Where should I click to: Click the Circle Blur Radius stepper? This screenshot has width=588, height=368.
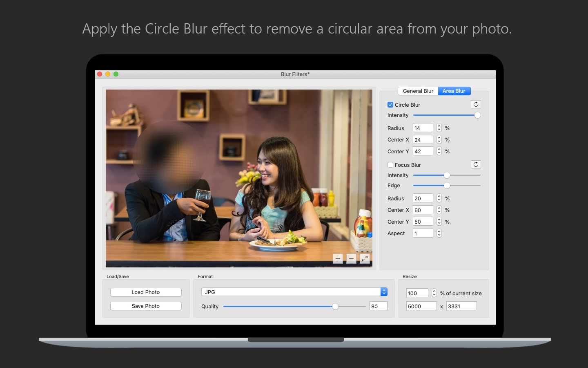click(439, 128)
